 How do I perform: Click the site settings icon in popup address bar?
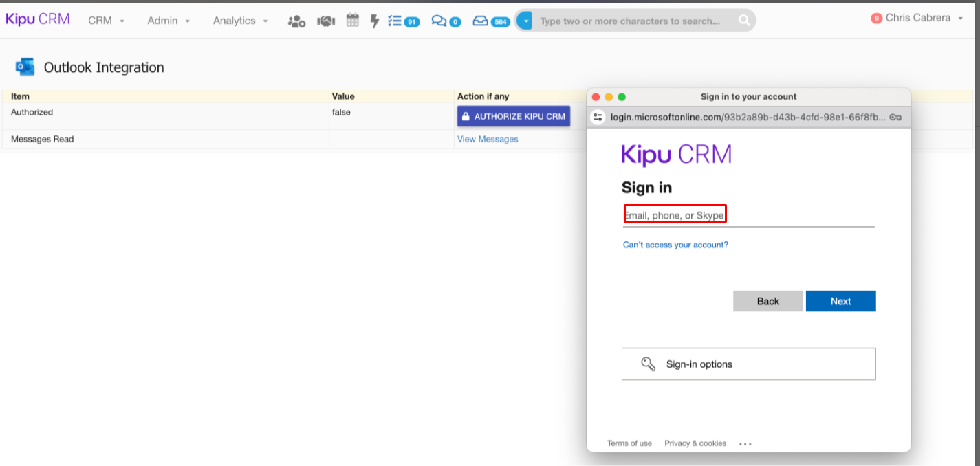click(598, 117)
